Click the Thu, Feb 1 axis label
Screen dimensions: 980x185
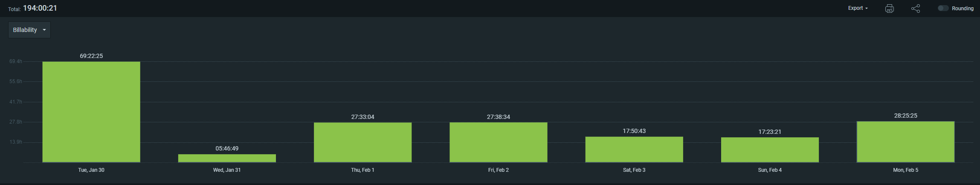coord(362,170)
